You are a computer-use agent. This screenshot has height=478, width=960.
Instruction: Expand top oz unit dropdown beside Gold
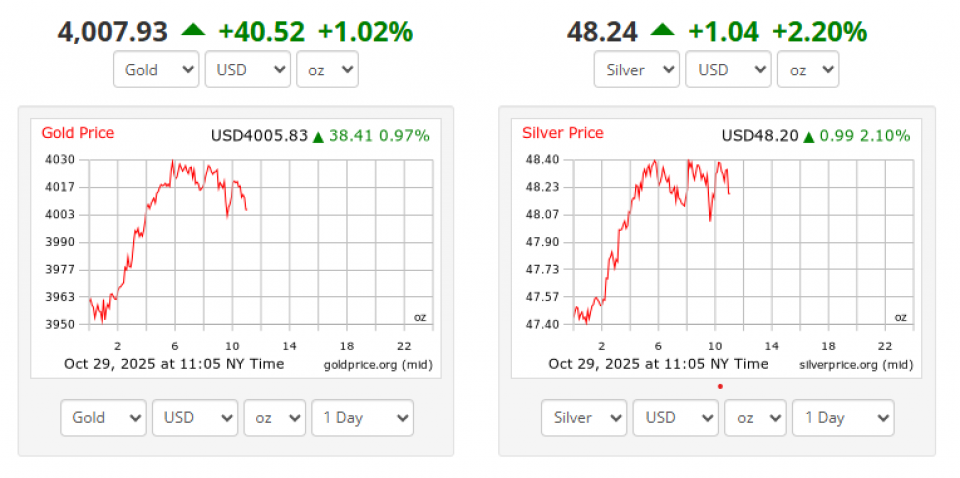327,70
